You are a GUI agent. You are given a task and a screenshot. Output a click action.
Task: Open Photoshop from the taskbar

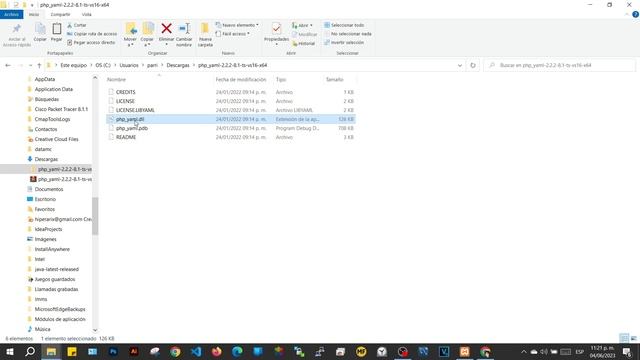113,352
